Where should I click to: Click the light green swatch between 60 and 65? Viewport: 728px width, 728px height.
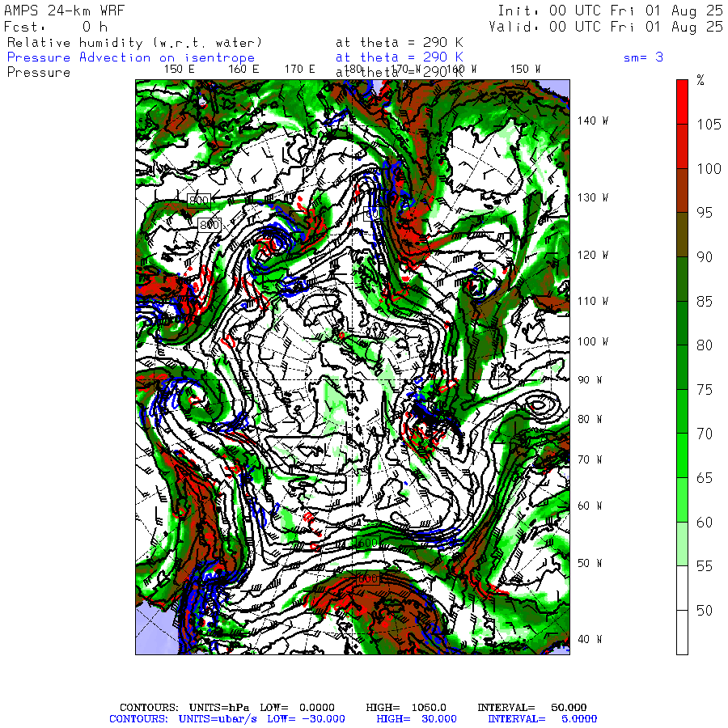[682, 500]
